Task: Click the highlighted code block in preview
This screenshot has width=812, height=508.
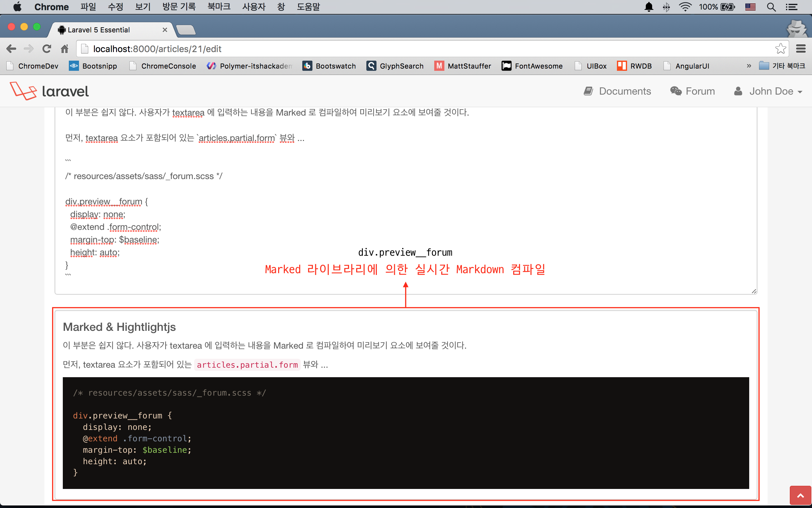Action: (406, 433)
